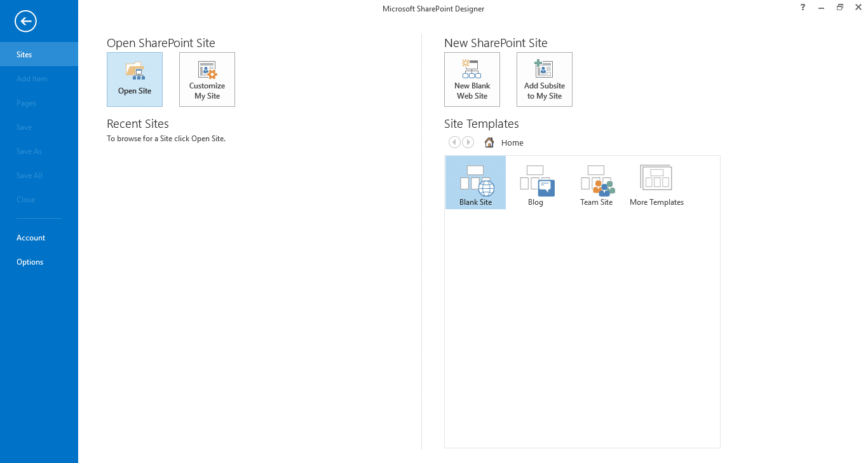
Task: Click the Site Templates heading
Action: click(x=482, y=124)
